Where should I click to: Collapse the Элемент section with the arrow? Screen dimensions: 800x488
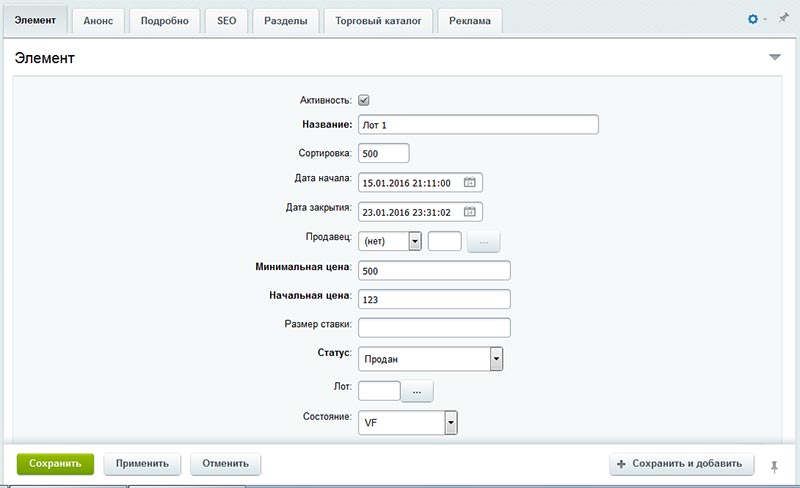coord(774,58)
